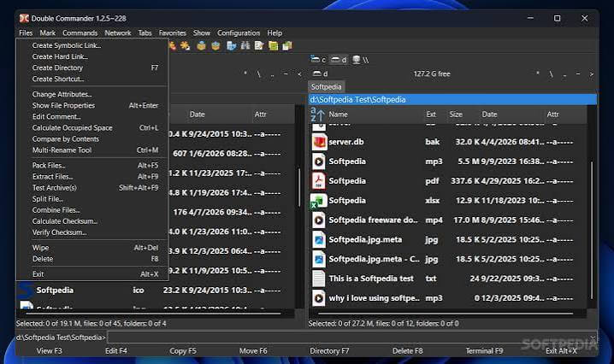Click the Pack files box toolbar icon
This screenshot has width=614, height=364.
click(201, 46)
